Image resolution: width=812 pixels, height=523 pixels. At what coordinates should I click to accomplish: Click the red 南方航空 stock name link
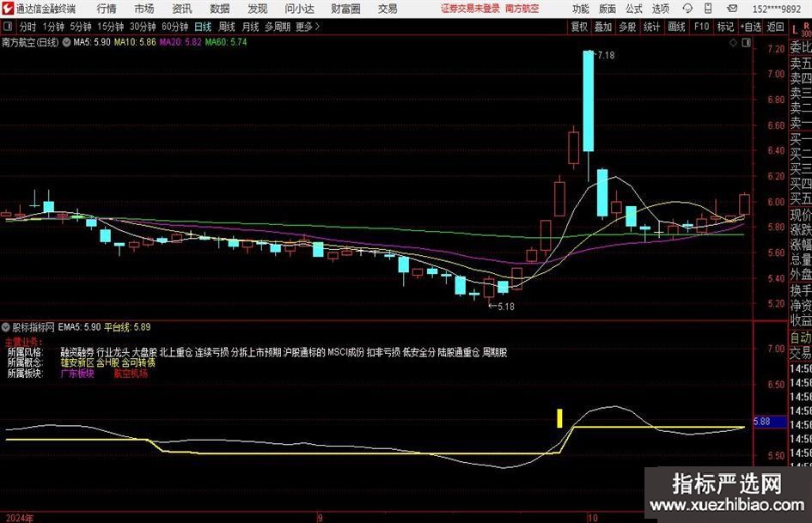[x=522, y=9]
